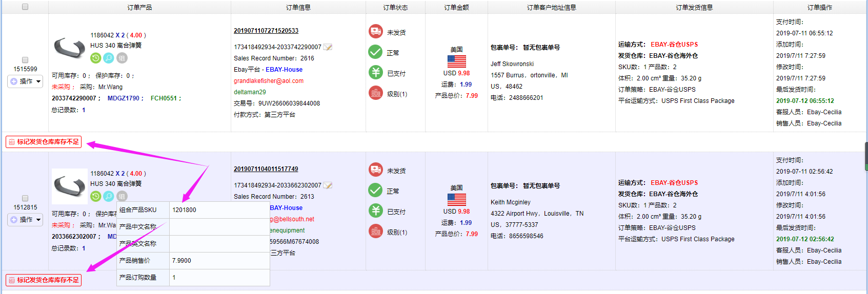868x294 pixels.
Task: Click 已支付 yen icon in order 1515599
Action: 376,73
